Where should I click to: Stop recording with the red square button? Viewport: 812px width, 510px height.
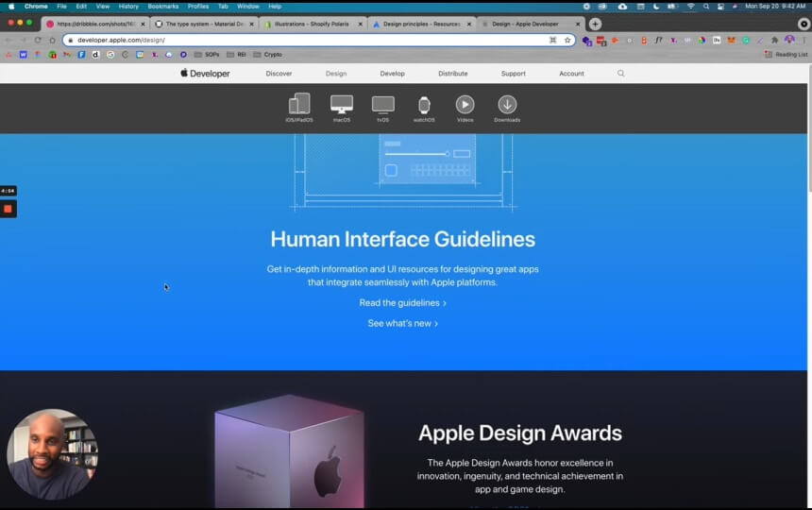click(x=8, y=209)
